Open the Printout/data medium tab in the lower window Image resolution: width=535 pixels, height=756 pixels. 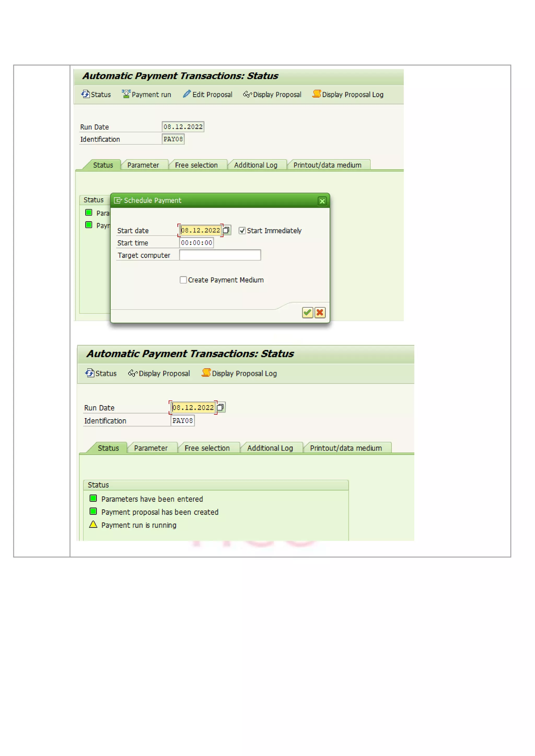[x=346, y=448]
